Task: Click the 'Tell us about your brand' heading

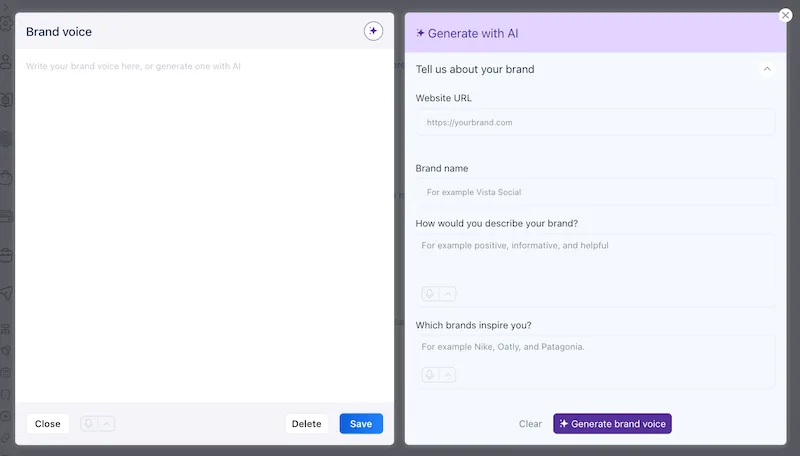Action: (x=475, y=69)
